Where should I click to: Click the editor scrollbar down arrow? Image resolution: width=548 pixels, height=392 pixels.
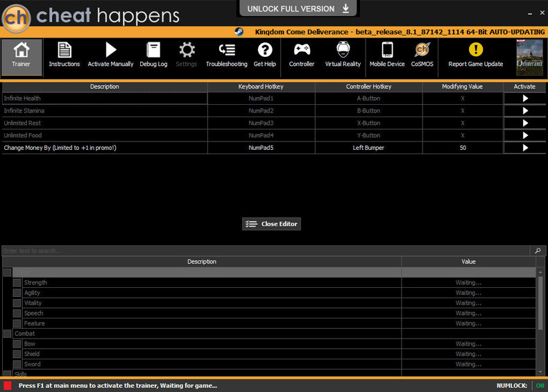coord(540,372)
